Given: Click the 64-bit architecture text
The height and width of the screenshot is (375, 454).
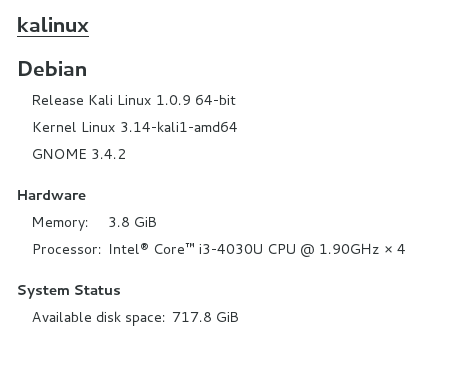Looking at the screenshot, I should pyautogui.click(x=216, y=100).
